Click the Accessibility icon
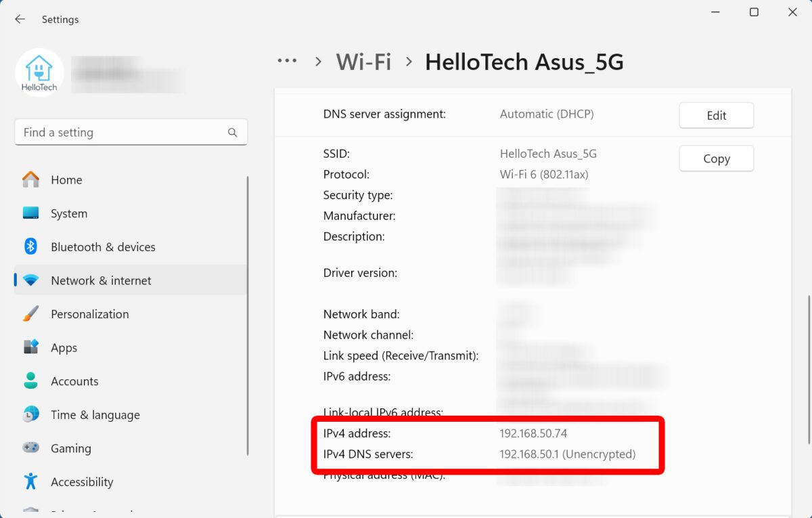 tap(30, 481)
